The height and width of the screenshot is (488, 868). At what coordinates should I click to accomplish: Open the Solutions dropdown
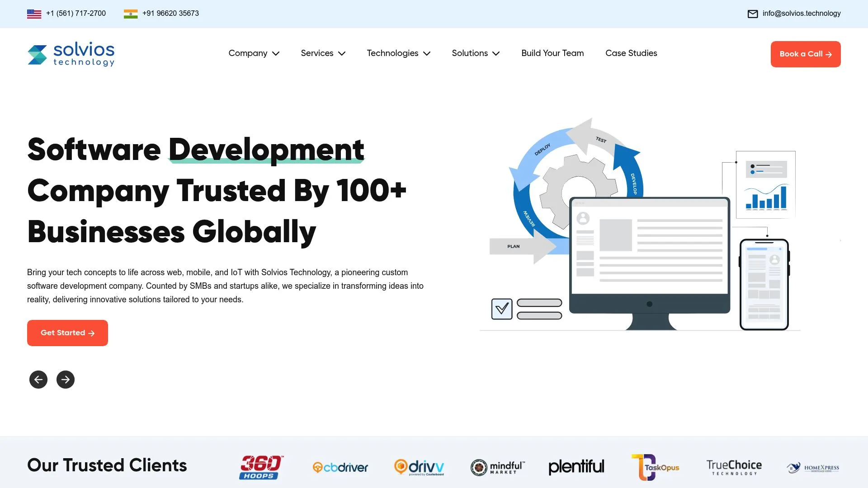pyautogui.click(x=476, y=53)
